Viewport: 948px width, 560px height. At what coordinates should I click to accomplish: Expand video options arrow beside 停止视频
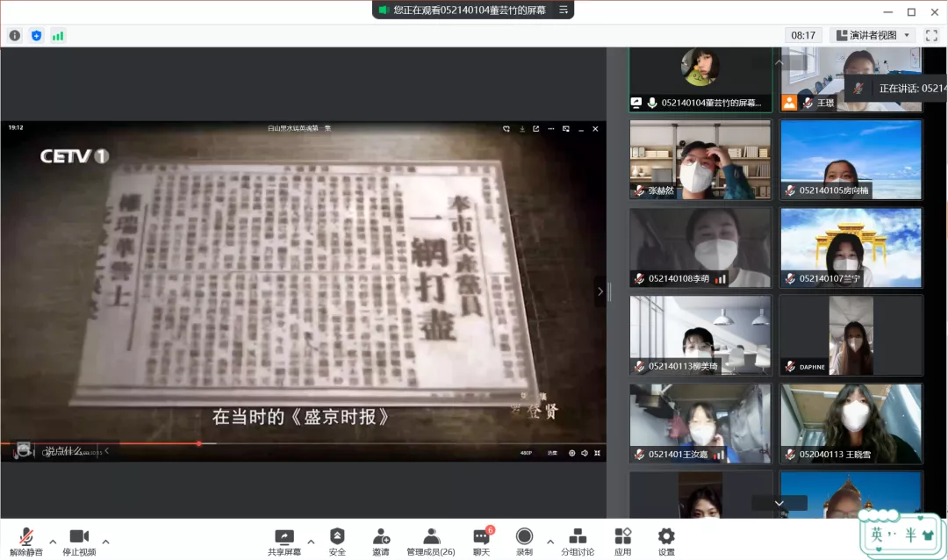point(106,542)
